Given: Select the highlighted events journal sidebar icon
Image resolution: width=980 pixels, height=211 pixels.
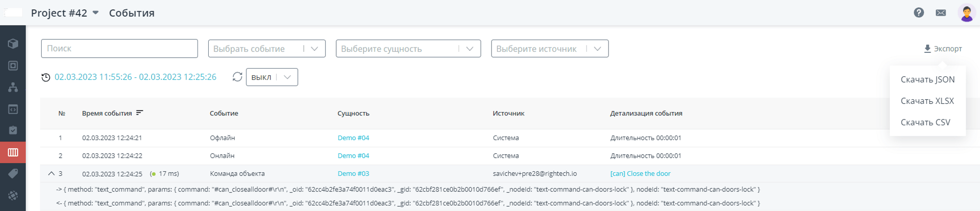Looking at the screenshot, I should [13, 152].
